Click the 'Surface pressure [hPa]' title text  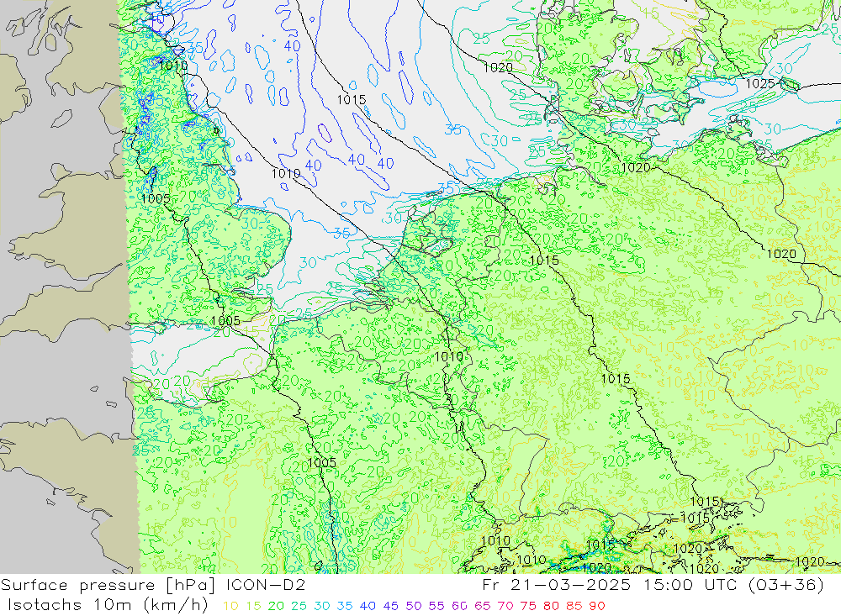[108, 586]
